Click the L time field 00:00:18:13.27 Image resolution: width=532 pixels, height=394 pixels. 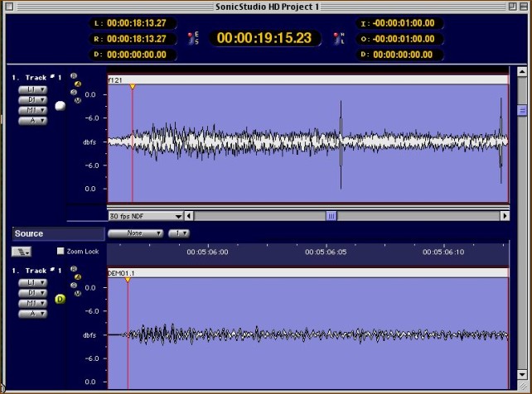click(133, 23)
